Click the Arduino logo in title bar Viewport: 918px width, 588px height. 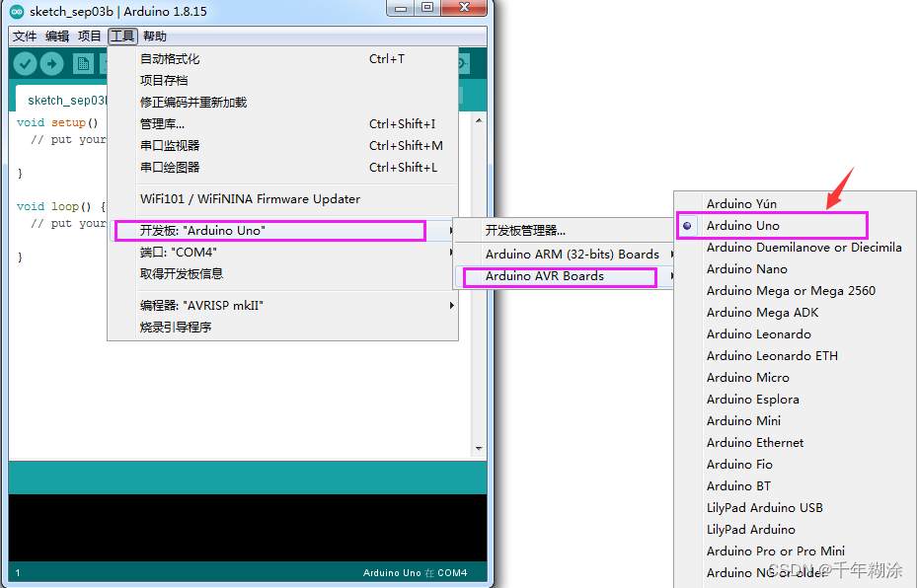click(17, 11)
